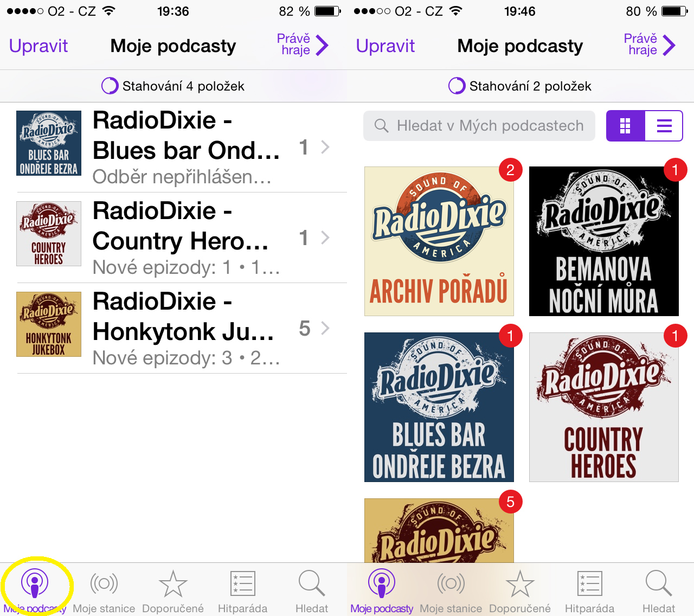694x616 pixels.
Task: Tap red badge 5 on bottom tile
Action: 510,502
